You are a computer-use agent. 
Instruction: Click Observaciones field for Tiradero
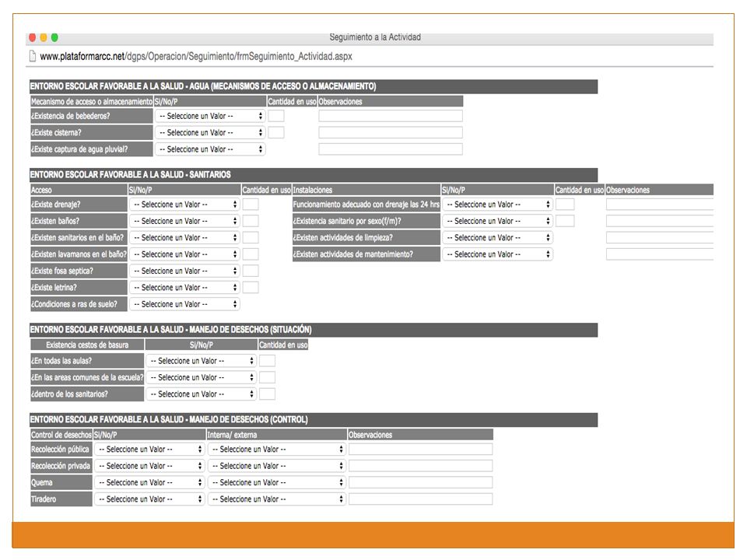[x=421, y=499]
